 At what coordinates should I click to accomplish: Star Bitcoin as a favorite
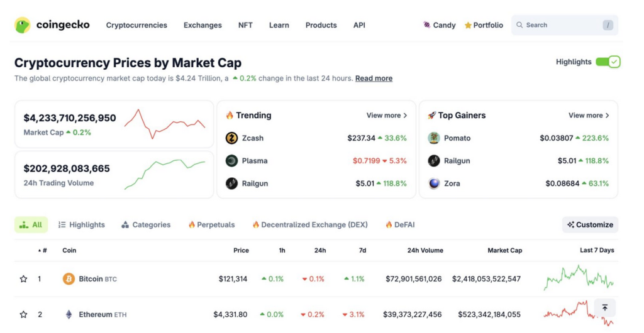coord(24,279)
